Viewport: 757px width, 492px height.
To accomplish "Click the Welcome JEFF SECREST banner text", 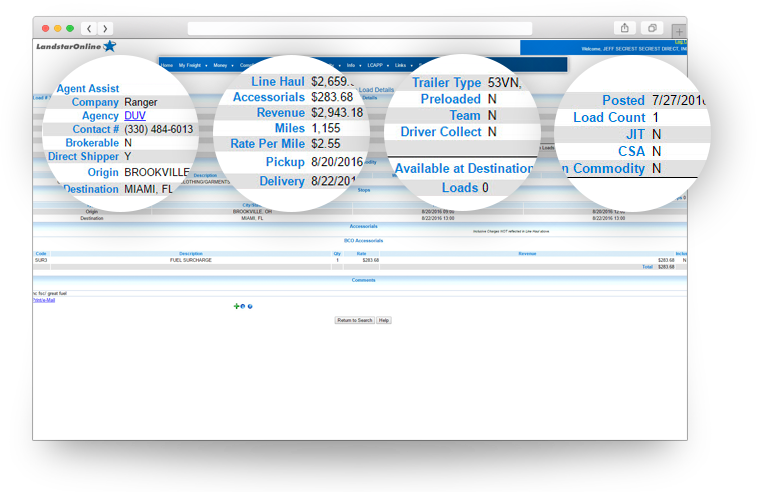I will [634, 49].
